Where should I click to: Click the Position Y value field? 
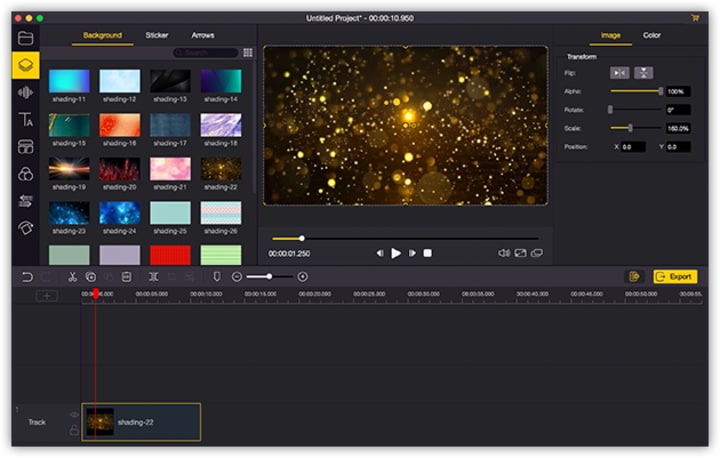tap(678, 147)
